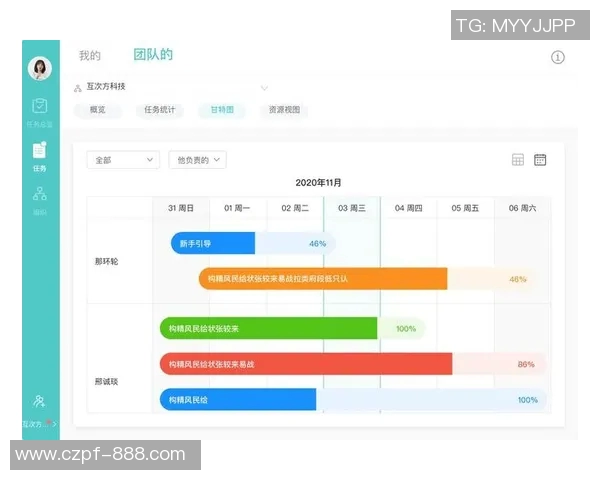Screen dimensions: 600x480
Task: Select the 03 周三 date column header
Action: point(351,208)
